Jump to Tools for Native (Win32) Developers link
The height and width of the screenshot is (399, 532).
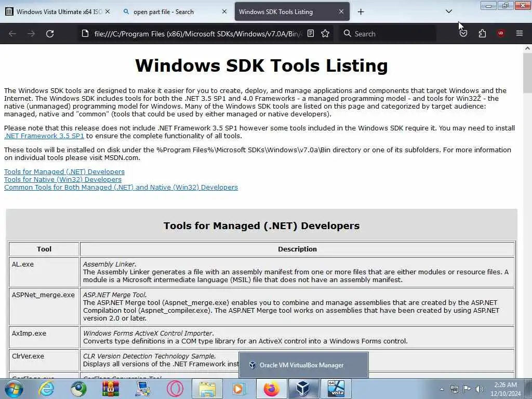click(x=63, y=179)
